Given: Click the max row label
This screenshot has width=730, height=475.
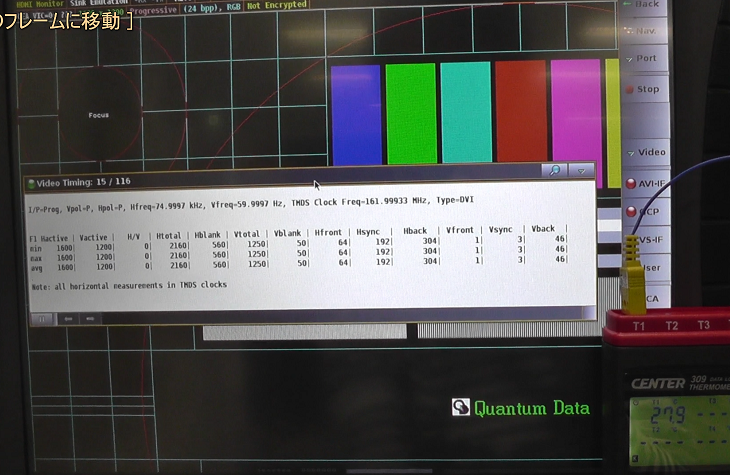Looking at the screenshot, I should coord(36,258).
